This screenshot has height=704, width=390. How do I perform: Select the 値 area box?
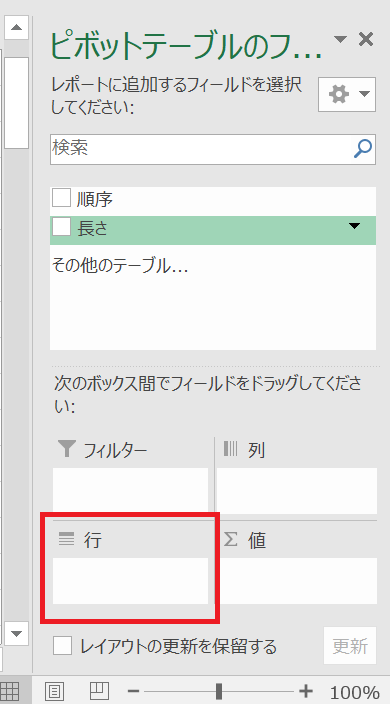click(297, 581)
